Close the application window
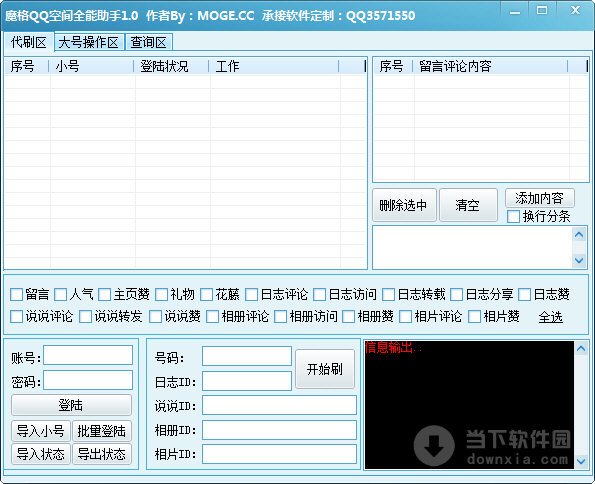 coord(575,11)
